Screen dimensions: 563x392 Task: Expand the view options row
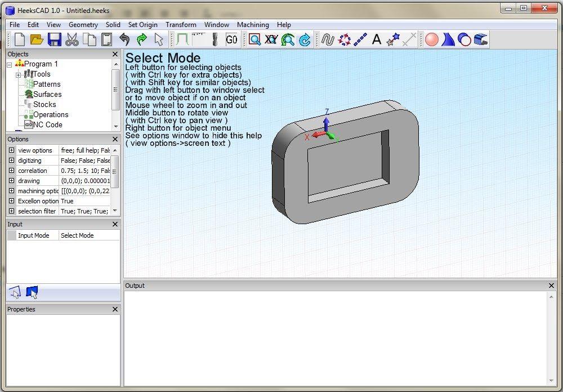coord(11,150)
